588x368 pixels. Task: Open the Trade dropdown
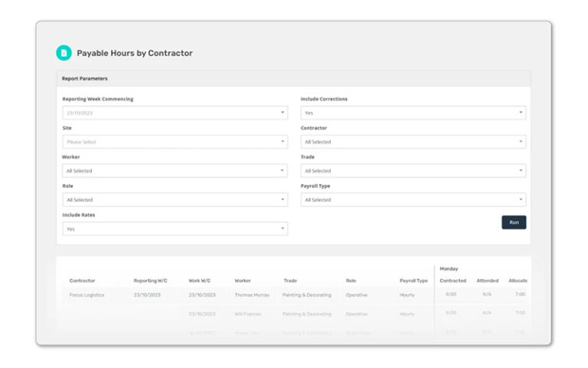[413, 171]
